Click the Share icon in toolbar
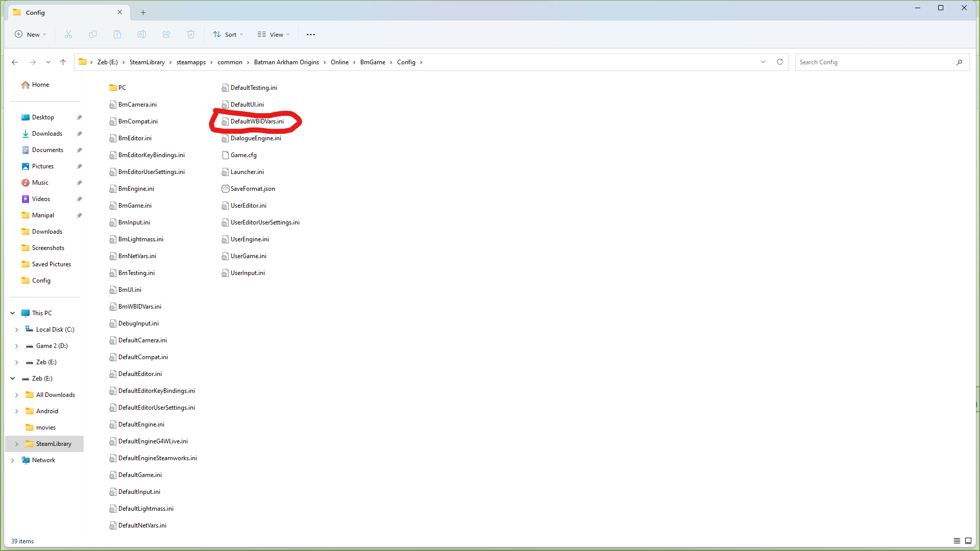The image size is (980, 551). click(x=166, y=35)
